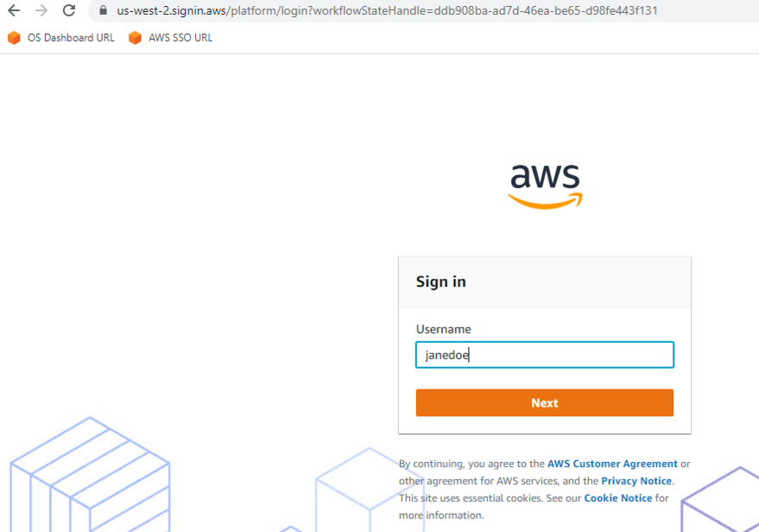Screen dimensions: 759x532
Task: Open the OS Dashboard URL bookmark text
Action: click(x=71, y=38)
